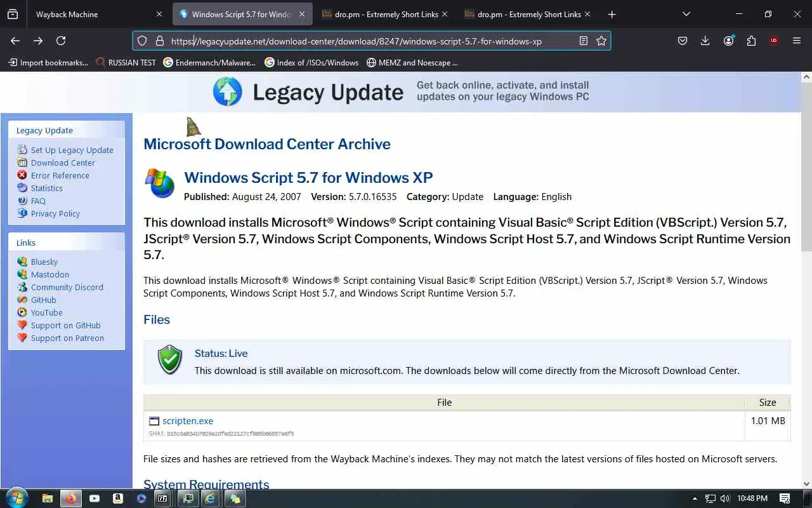The width and height of the screenshot is (812, 508).
Task: Close the second dro.pm tab
Action: coord(587,14)
